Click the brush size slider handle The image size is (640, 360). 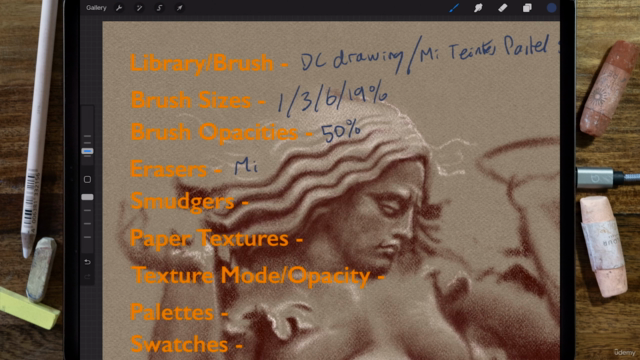(x=87, y=151)
